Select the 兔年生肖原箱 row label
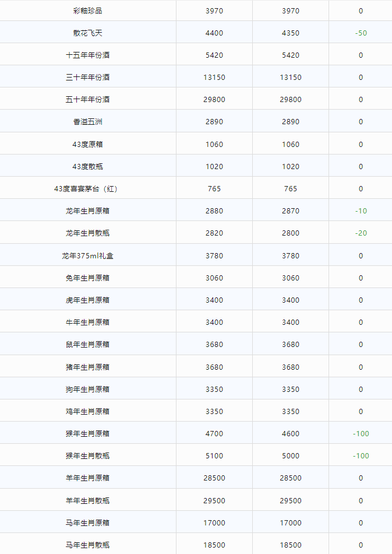The height and width of the screenshot is (554, 392). point(87,278)
